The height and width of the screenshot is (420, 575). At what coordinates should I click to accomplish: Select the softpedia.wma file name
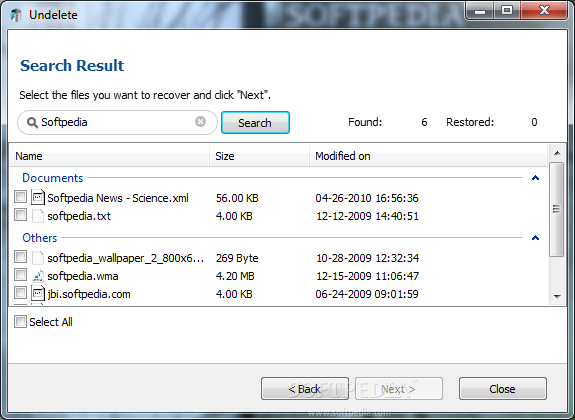tap(83, 276)
